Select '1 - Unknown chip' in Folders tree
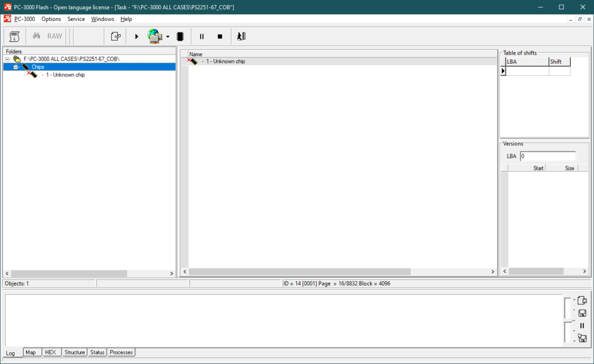This screenshot has width=594, height=364. [x=65, y=75]
